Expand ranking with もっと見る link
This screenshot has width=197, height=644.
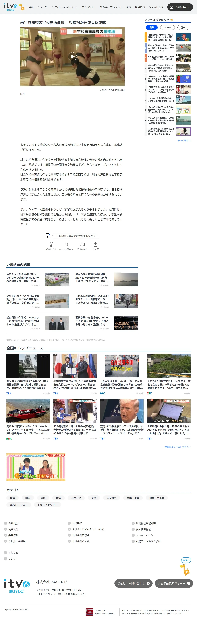point(184,140)
